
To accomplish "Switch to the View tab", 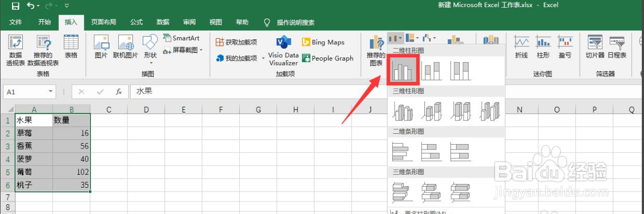I will pos(216,22).
